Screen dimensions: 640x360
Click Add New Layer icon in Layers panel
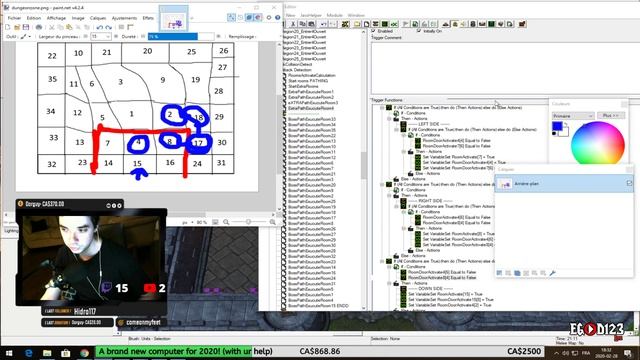point(499,273)
